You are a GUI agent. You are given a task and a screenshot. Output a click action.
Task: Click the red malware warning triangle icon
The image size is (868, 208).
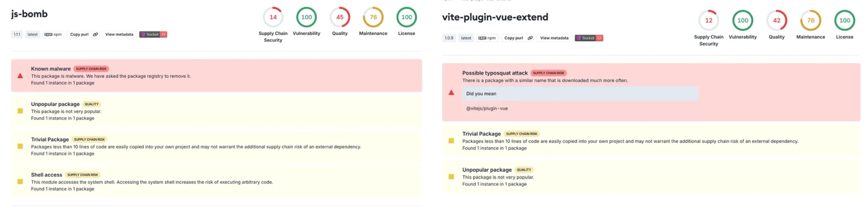20,76
